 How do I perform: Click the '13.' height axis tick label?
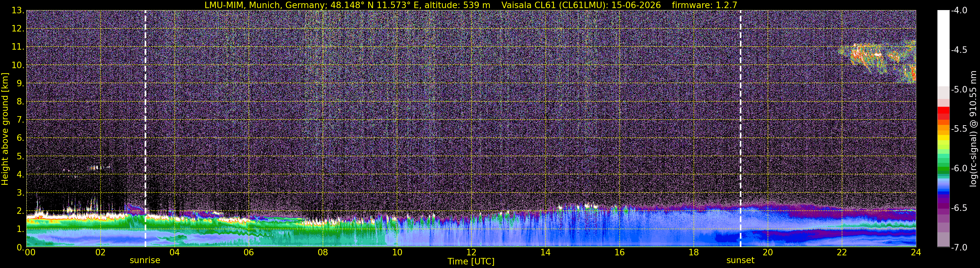pyautogui.click(x=18, y=11)
